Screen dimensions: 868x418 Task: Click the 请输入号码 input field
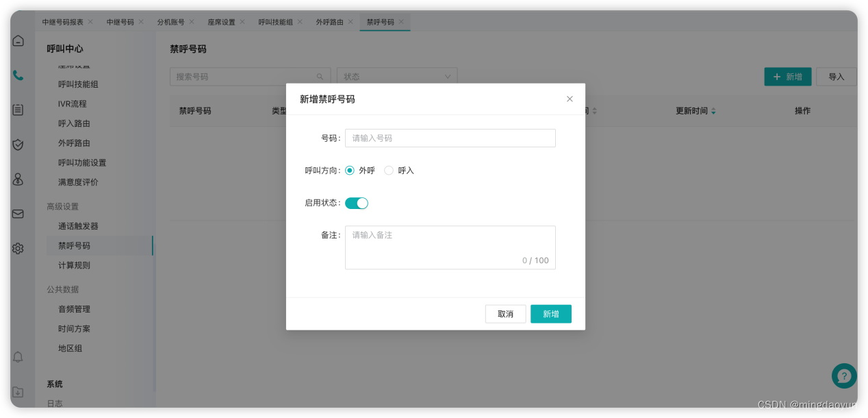tap(450, 138)
